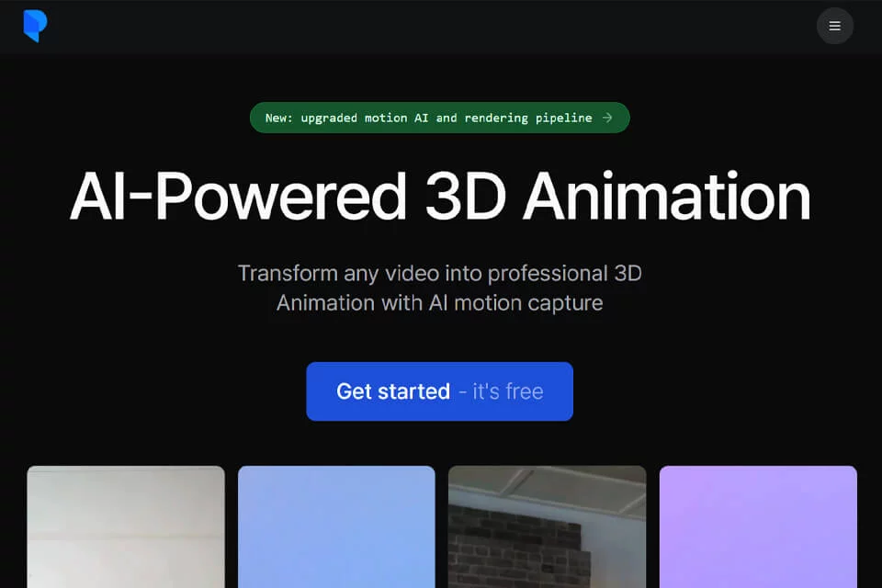Viewport: 882px width, 588px height.
Task: Click the "Get started" bold label text
Action: (393, 391)
